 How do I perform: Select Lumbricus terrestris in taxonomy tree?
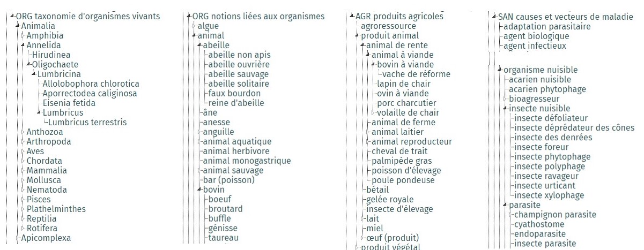click(x=87, y=122)
